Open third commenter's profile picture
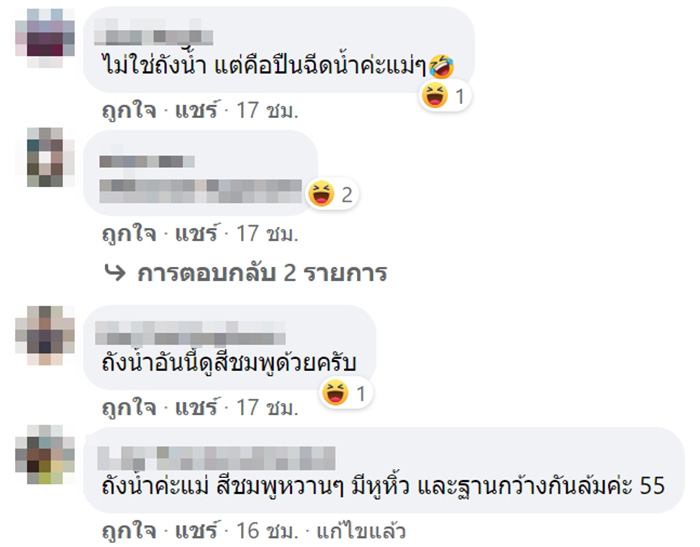The image size is (700, 547). 45,335
